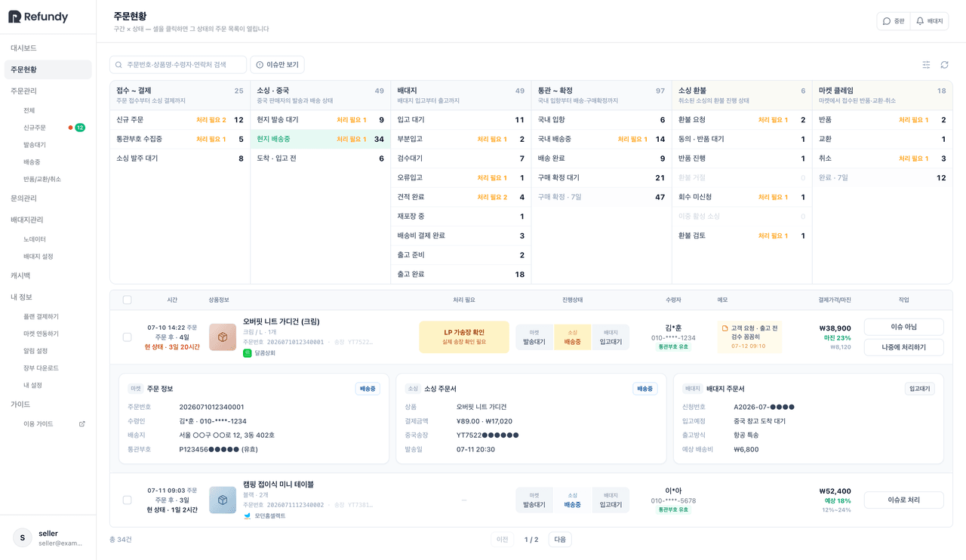The image size is (966, 560).
Task: Click the 고객 요청 memo note
Action: click(x=749, y=337)
